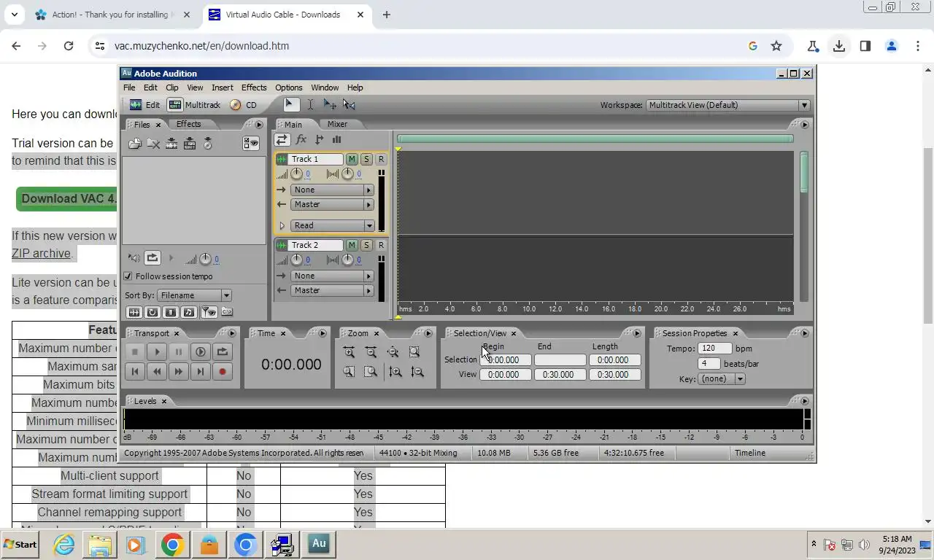Viewport: 934px width, 560px height.
Task: Solo Track 2 with the S button
Action: [x=366, y=245]
